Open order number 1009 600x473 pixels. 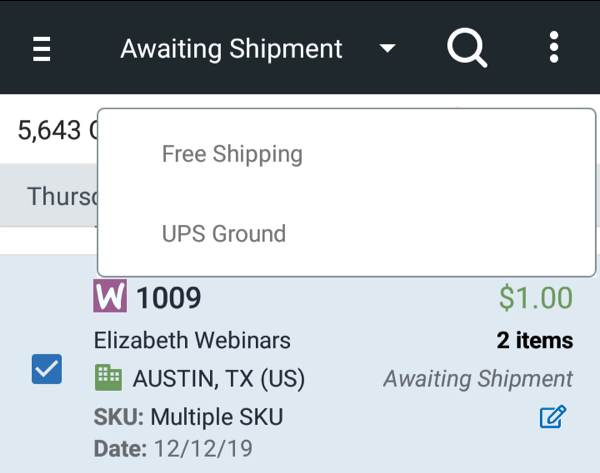(x=169, y=298)
